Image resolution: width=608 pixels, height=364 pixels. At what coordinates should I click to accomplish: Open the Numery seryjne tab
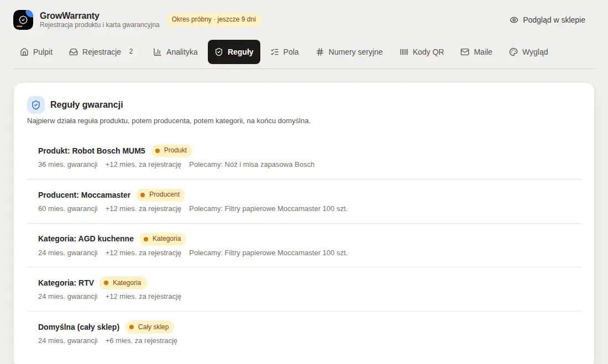(349, 52)
